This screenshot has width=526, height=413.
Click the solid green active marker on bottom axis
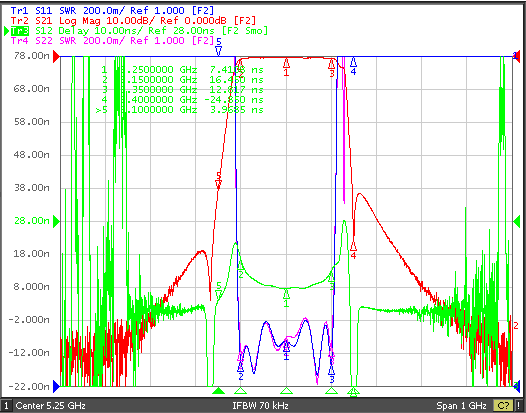click(x=219, y=391)
